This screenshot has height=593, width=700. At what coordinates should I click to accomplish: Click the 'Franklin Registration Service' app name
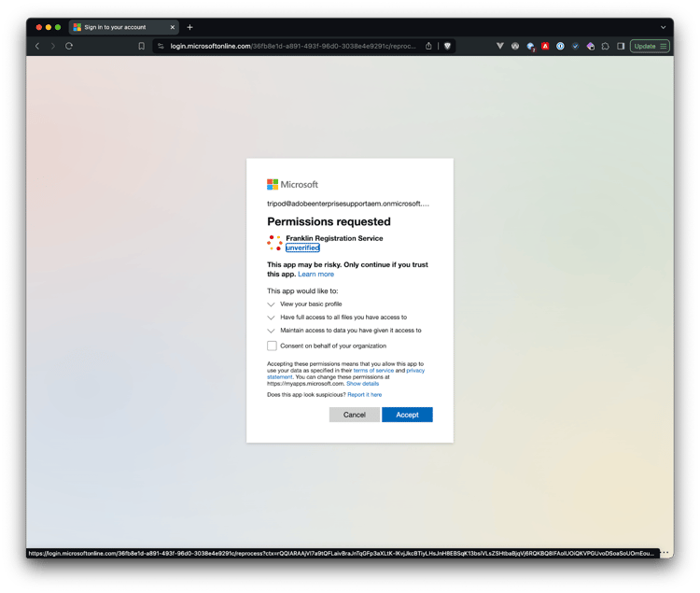[334, 238]
